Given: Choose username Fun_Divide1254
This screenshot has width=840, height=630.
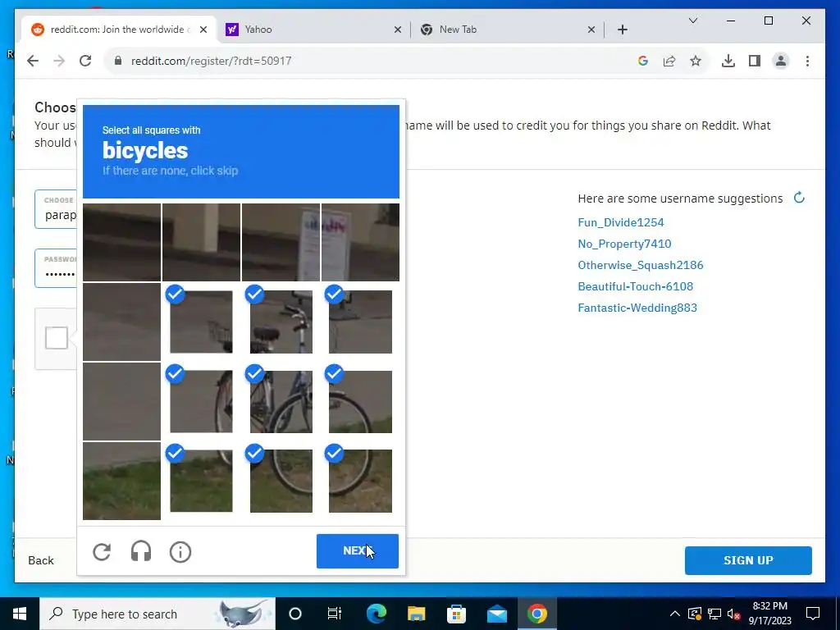Looking at the screenshot, I should pos(620,222).
